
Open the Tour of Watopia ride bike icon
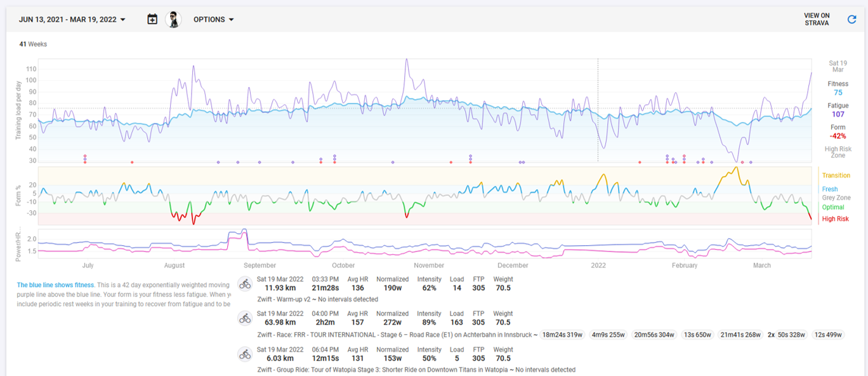[x=245, y=354]
